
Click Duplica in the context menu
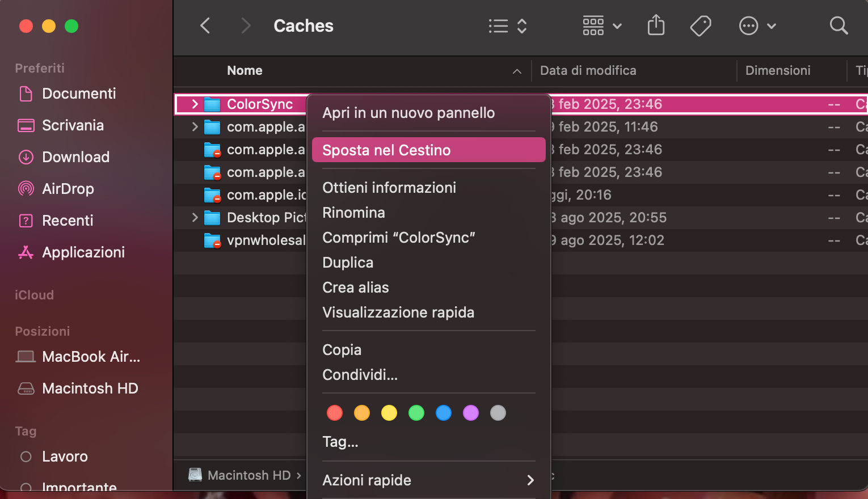click(x=348, y=262)
